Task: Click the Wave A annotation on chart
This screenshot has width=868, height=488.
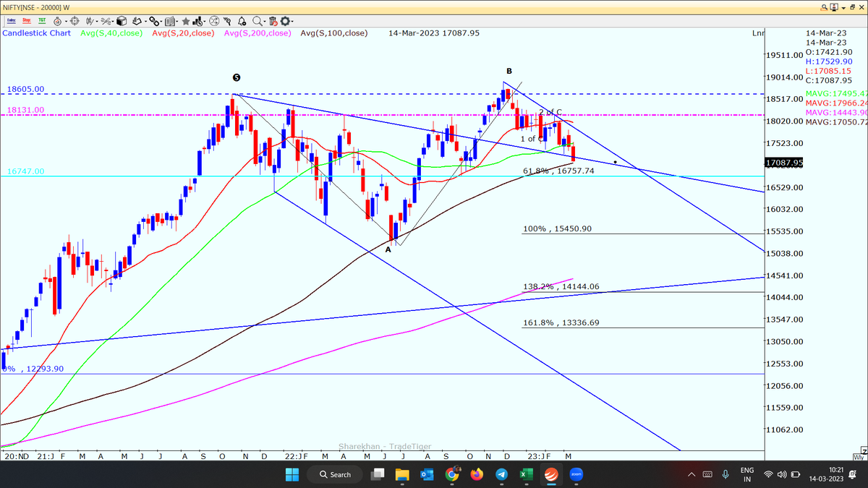Action: click(x=388, y=249)
